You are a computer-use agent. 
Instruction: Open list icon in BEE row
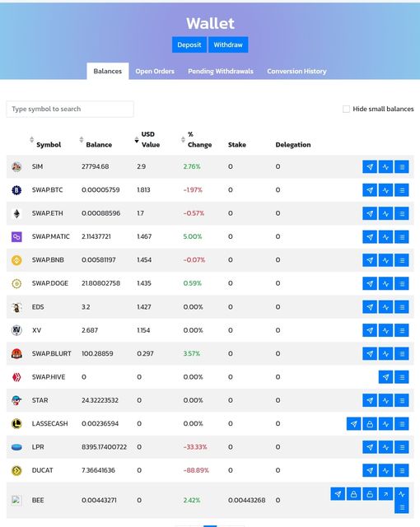402,507
